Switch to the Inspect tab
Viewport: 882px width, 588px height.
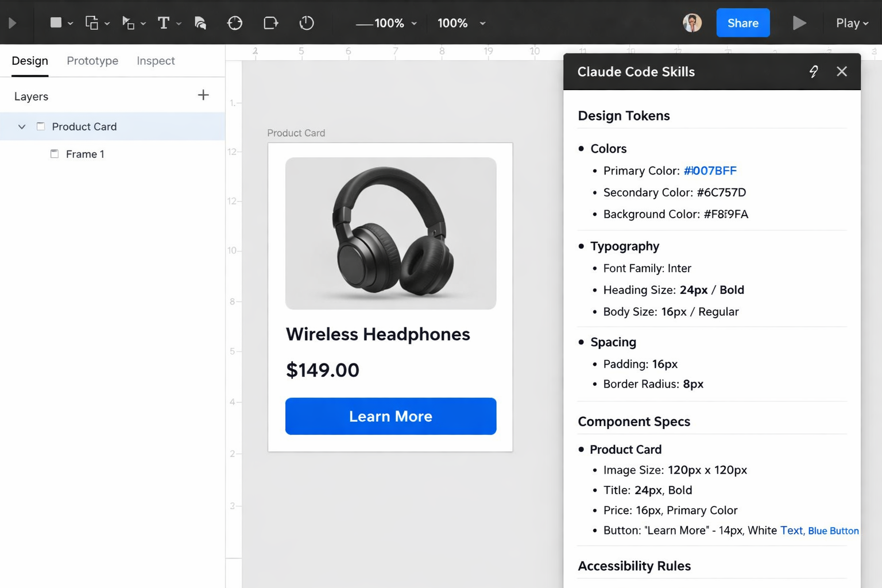click(x=156, y=61)
